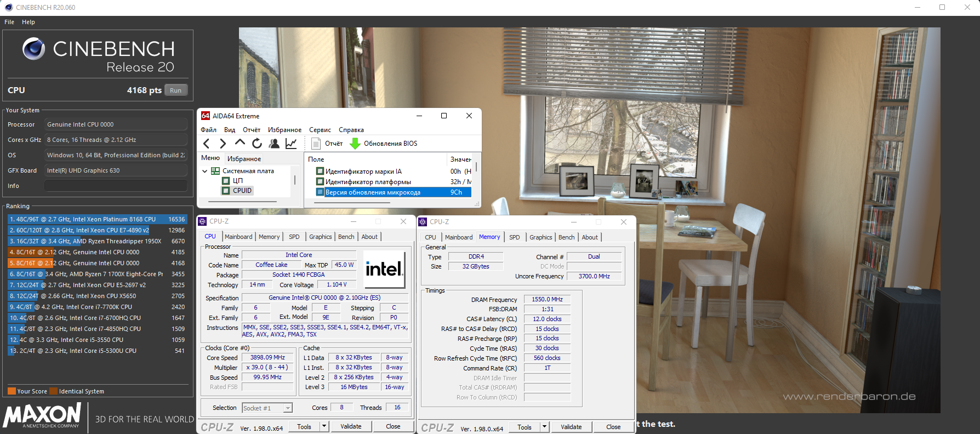Click the Close button in CPU-Z window showing Timings

pyautogui.click(x=613, y=427)
